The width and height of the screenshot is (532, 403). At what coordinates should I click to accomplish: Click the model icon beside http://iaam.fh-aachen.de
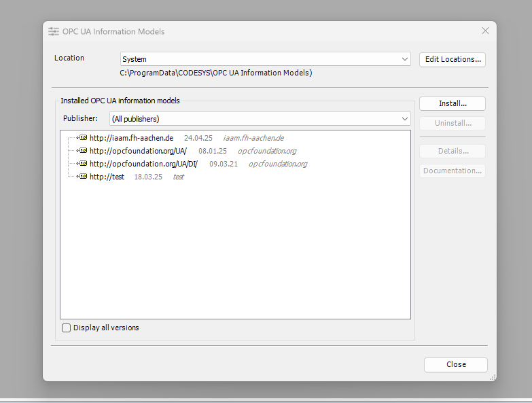82,138
